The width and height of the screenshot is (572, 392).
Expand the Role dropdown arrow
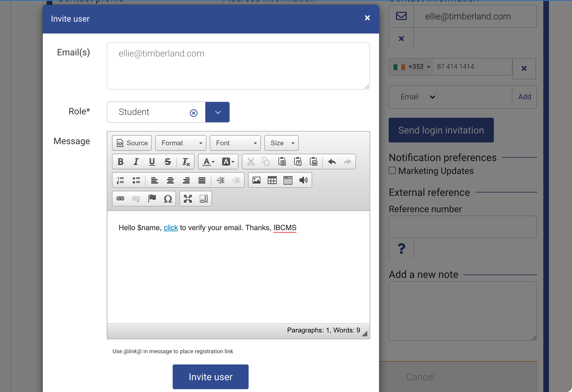coord(217,112)
